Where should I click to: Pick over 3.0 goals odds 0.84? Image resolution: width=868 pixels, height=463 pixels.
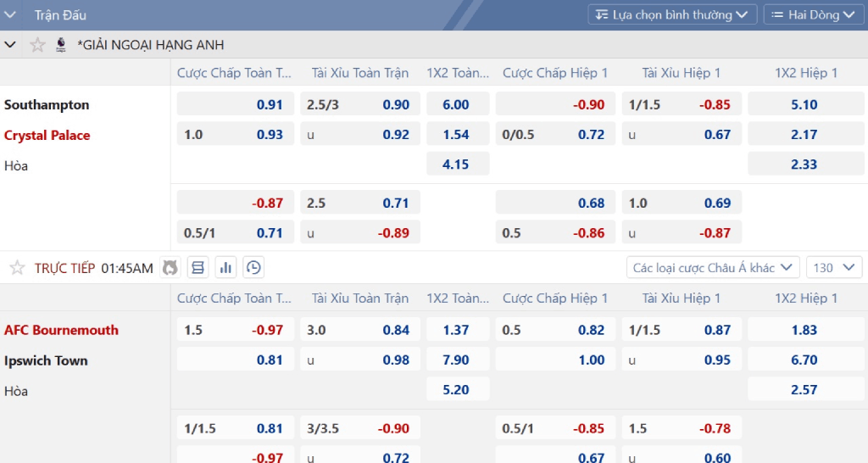[359, 330]
